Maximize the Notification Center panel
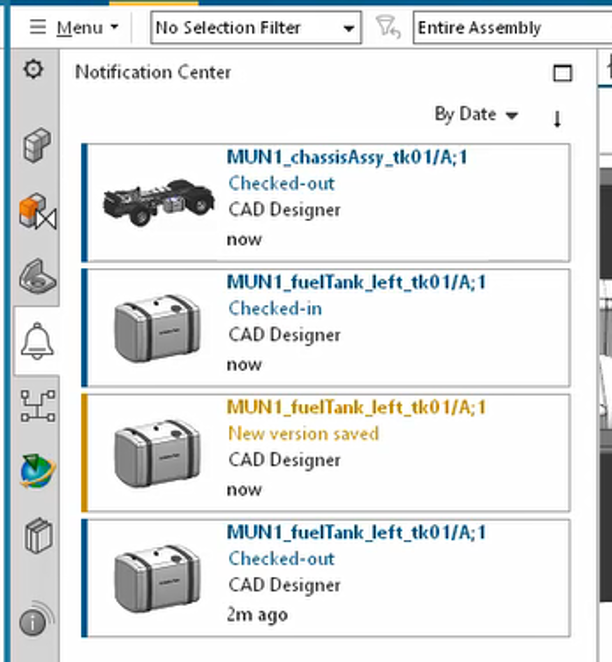 click(562, 73)
